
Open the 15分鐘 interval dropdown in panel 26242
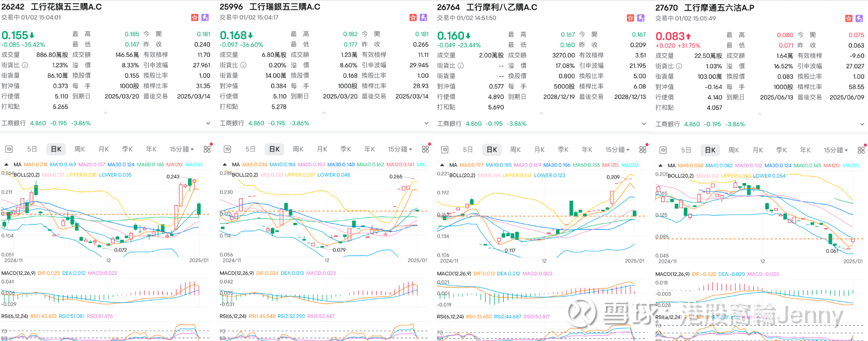182,149
